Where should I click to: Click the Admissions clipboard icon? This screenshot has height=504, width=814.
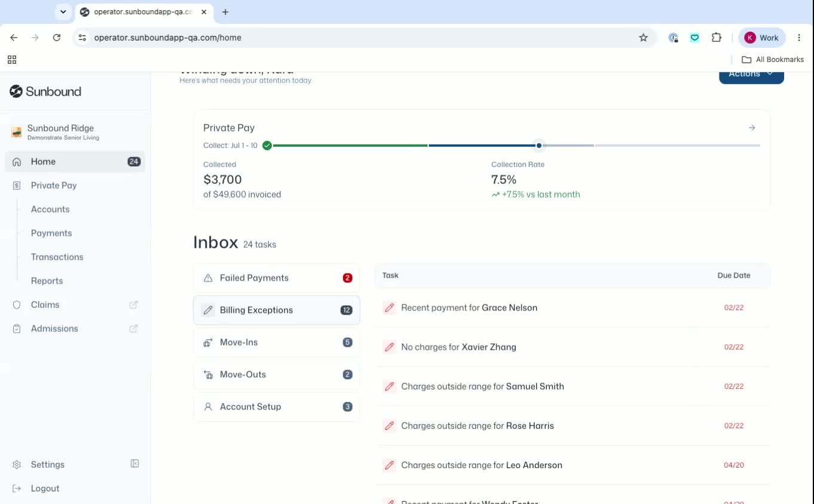[x=17, y=328]
